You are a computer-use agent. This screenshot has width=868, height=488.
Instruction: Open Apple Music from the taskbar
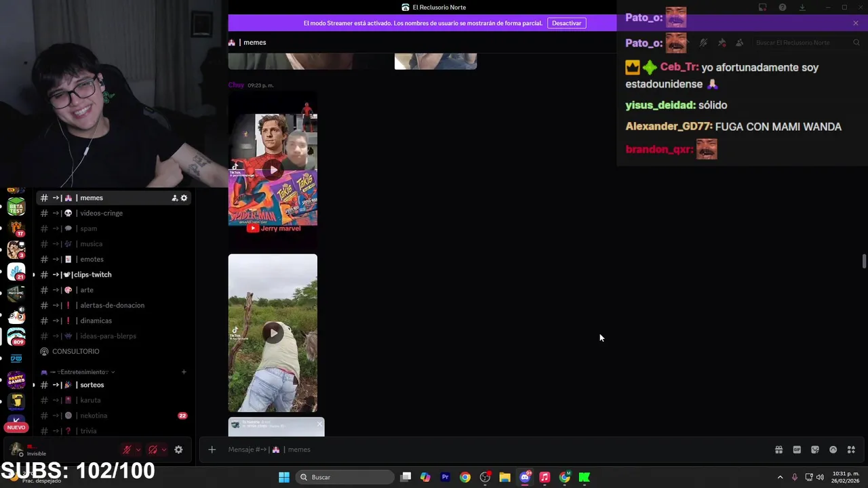545,477
